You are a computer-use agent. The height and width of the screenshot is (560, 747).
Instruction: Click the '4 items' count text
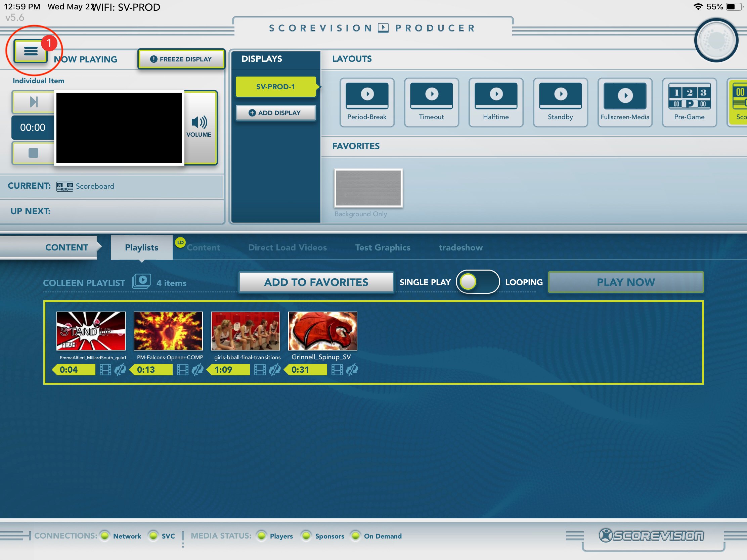171,283
